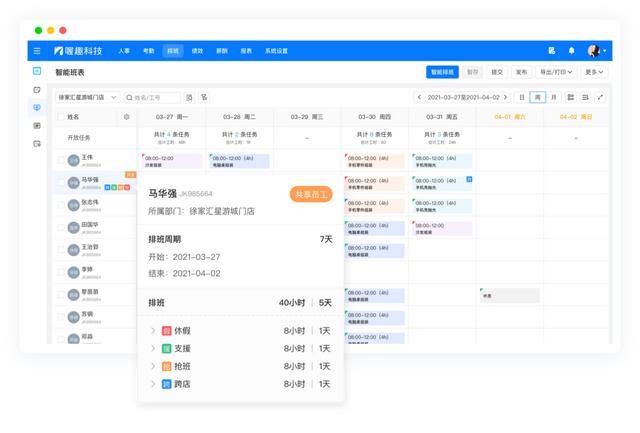The width and height of the screenshot is (640, 433).
Task: Click the 发布 publish button
Action: coord(521,72)
